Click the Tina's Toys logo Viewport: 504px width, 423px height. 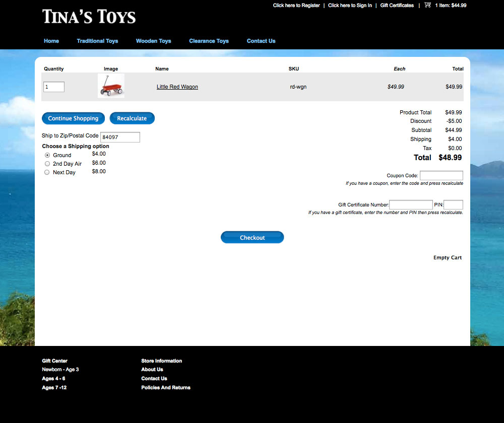point(89,17)
